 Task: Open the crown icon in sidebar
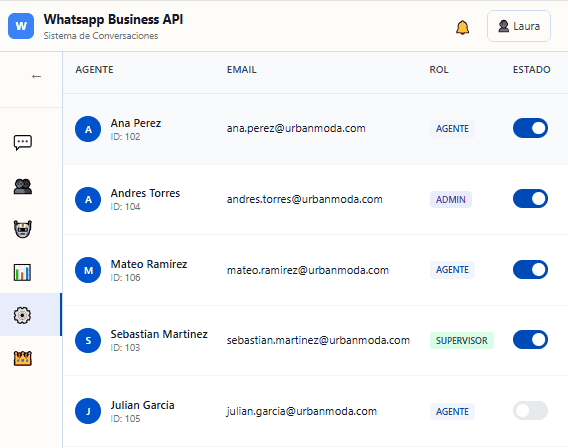click(23, 358)
